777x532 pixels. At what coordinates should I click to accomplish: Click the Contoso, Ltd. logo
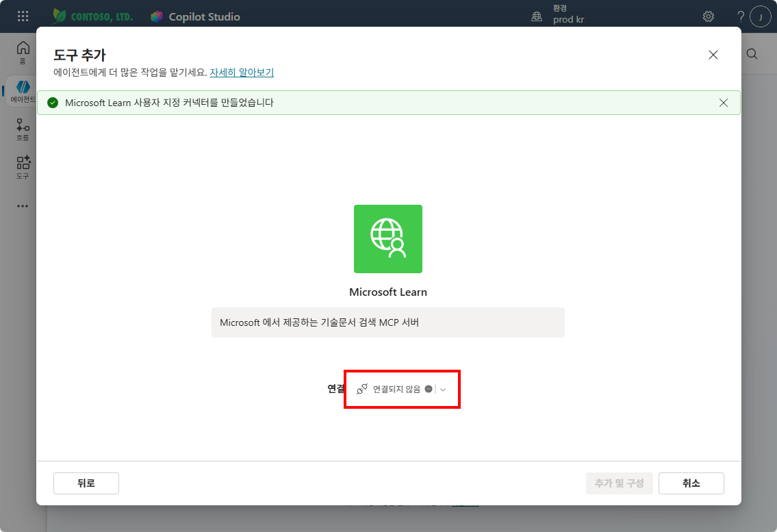point(92,16)
